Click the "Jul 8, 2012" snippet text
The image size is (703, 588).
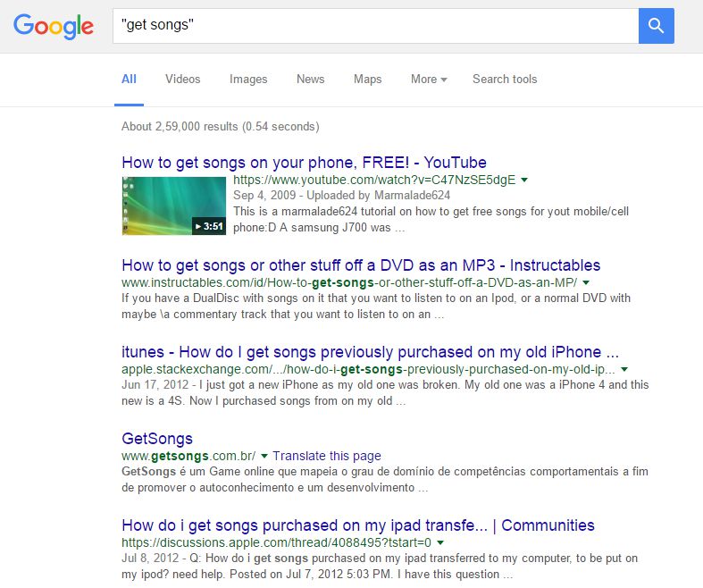(x=380, y=566)
